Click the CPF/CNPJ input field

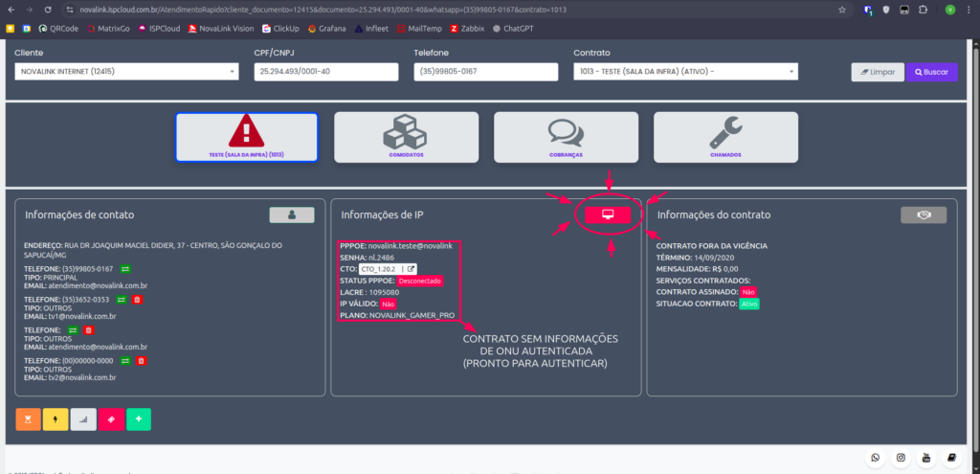point(325,72)
